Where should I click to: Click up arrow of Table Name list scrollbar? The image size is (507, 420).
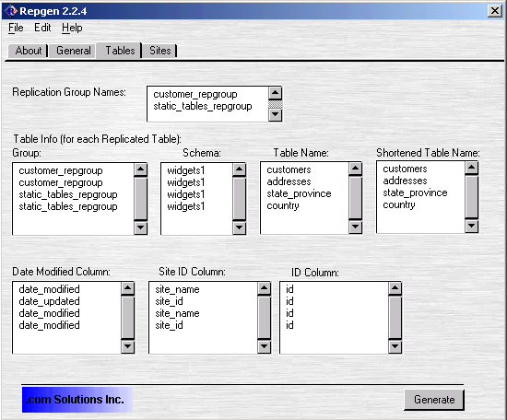coord(355,169)
